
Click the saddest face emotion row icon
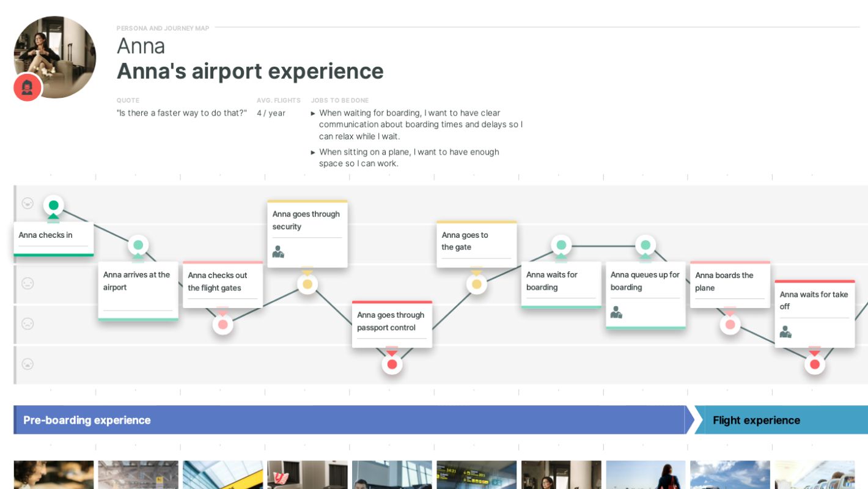pyautogui.click(x=28, y=364)
